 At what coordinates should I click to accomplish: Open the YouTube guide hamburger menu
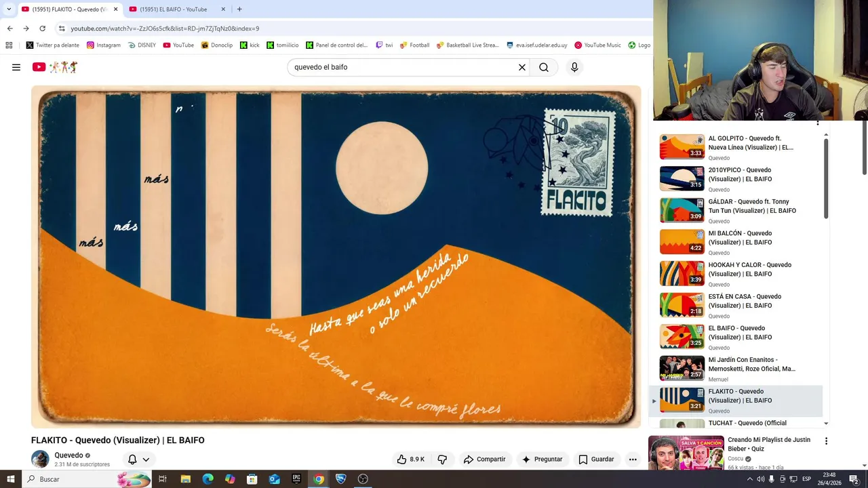pos(16,67)
